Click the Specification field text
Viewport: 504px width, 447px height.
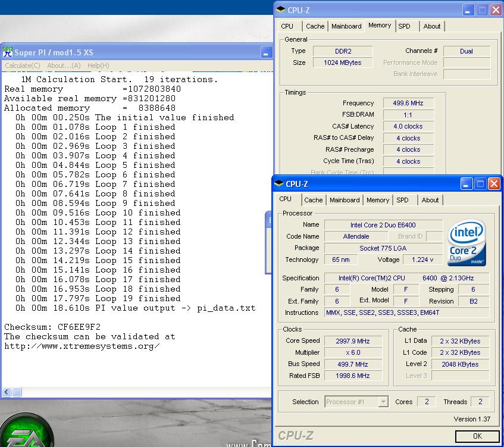pos(406,278)
